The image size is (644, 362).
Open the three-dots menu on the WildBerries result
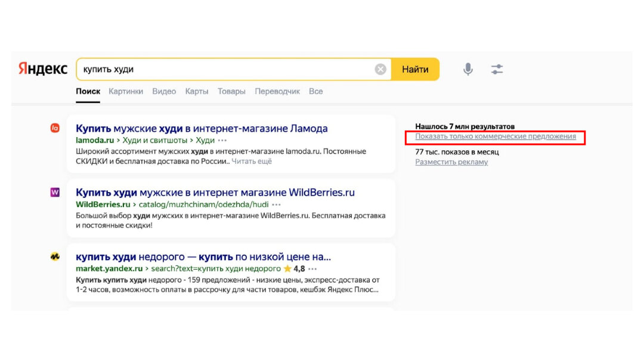click(x=277, y=205)
